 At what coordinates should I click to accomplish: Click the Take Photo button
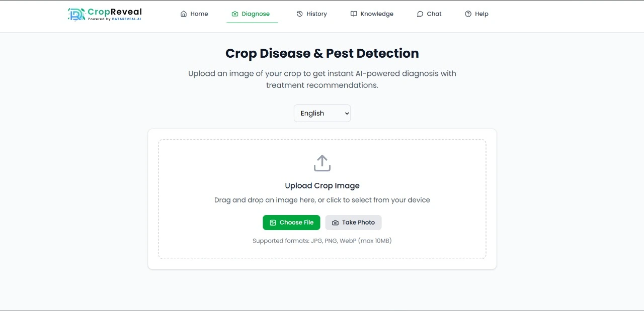353,222
